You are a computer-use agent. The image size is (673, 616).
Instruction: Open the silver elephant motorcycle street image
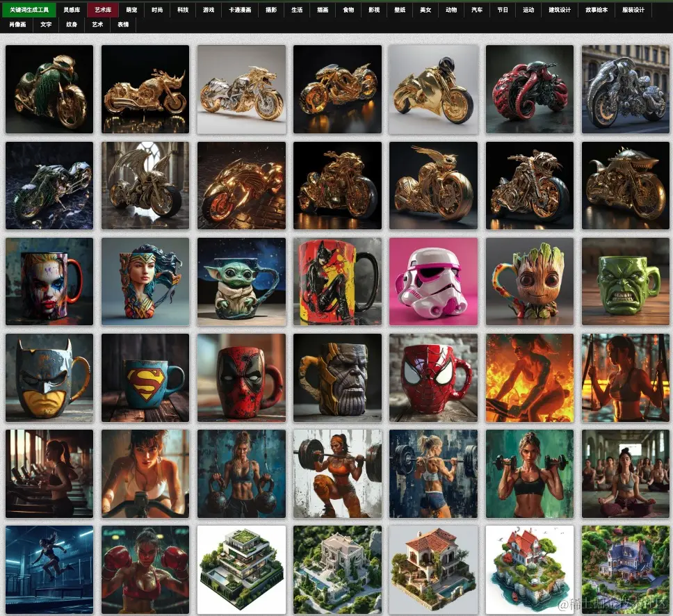click(x=625, y=89)
